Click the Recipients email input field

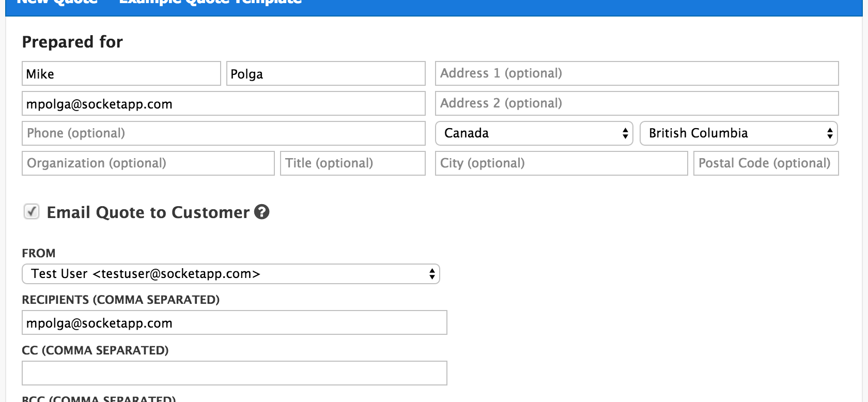click(x=234, y=322)
